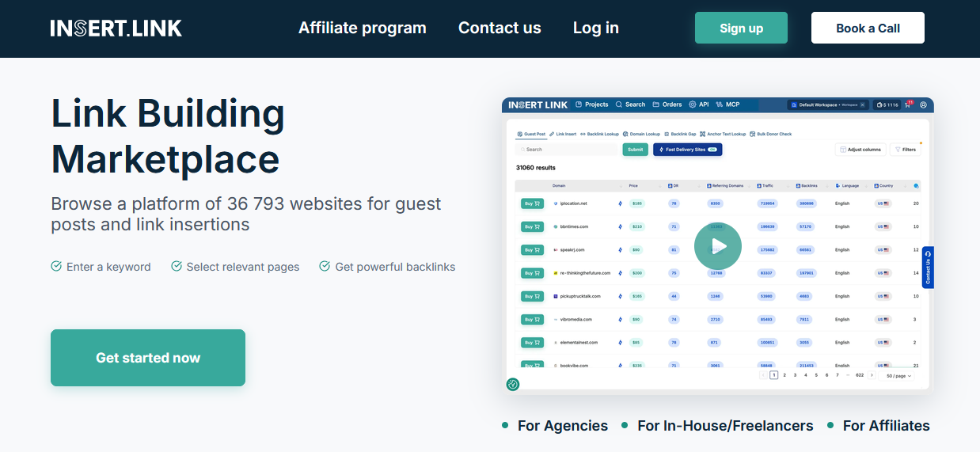This screenshot has width=980, height=452.
Task: Click the Buy button for speakrj.com
Action: point(532,249)
